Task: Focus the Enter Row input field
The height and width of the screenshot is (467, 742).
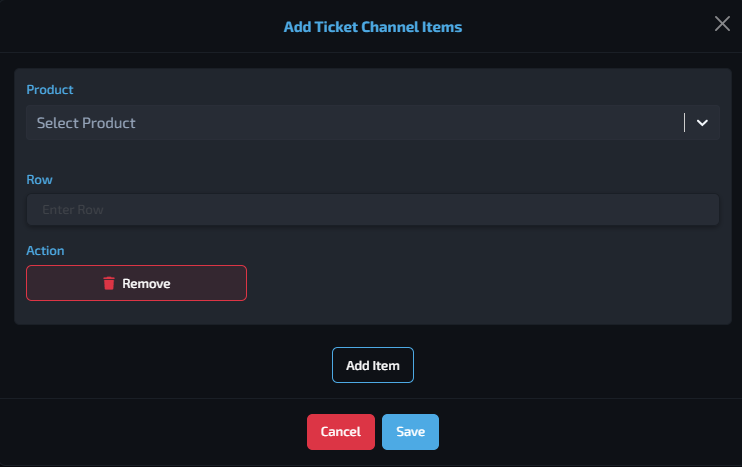Action: point(372,209)
